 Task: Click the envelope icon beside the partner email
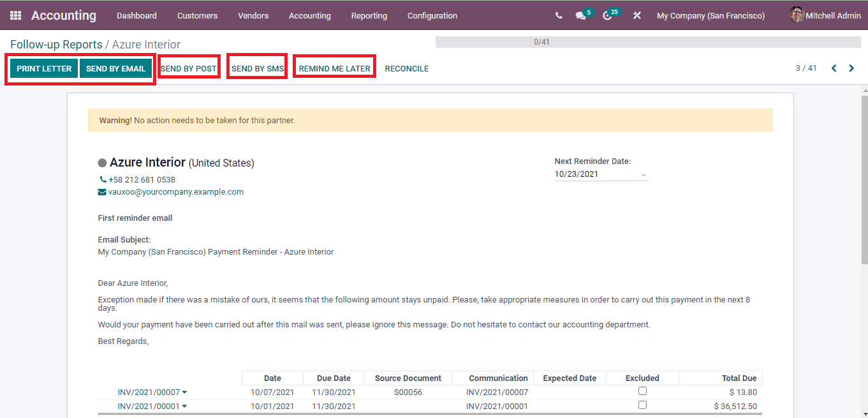tap(103, 191)
